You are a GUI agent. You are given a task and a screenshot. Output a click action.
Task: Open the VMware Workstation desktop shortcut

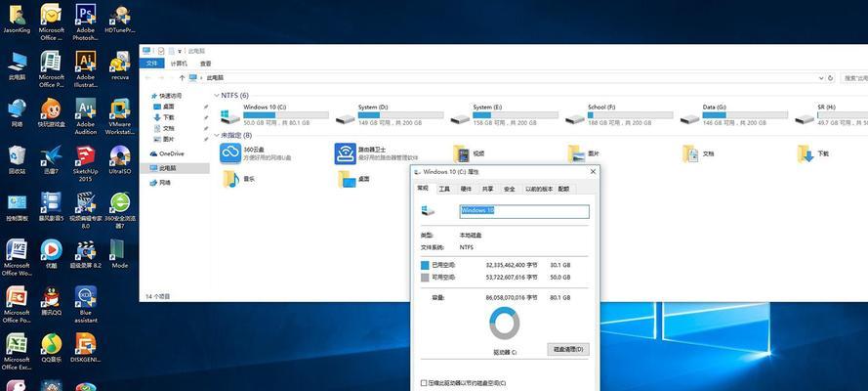(120, 109)
